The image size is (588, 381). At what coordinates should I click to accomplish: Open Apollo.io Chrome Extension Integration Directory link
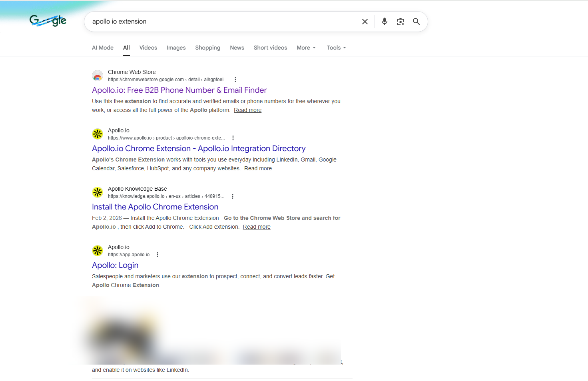[199, 148]
